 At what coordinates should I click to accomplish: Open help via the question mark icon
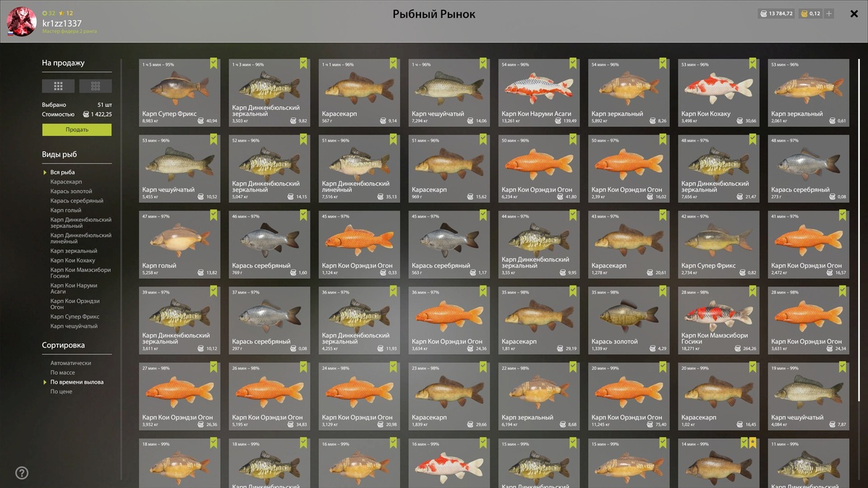pyautogui.click(x=22, y=473)
